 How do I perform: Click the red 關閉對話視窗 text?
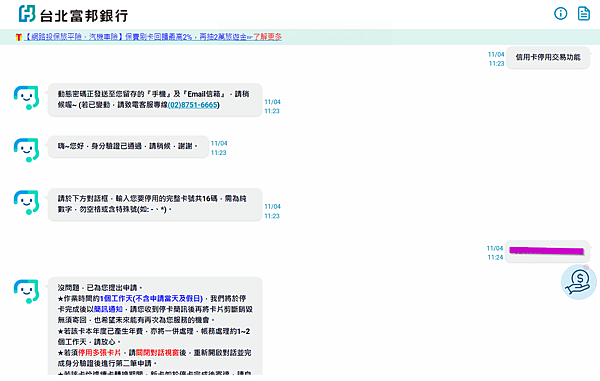click(x=157, y=353)
